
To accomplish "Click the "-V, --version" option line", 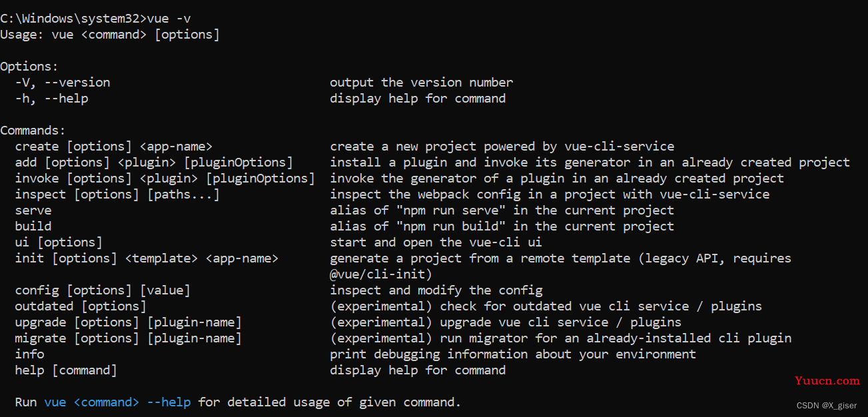I will [x=63, y=83].
